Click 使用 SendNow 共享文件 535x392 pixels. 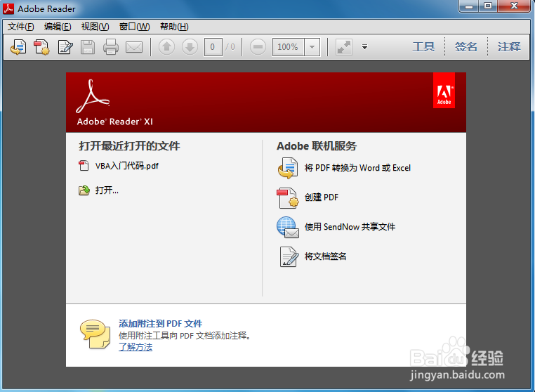point(350,227)
